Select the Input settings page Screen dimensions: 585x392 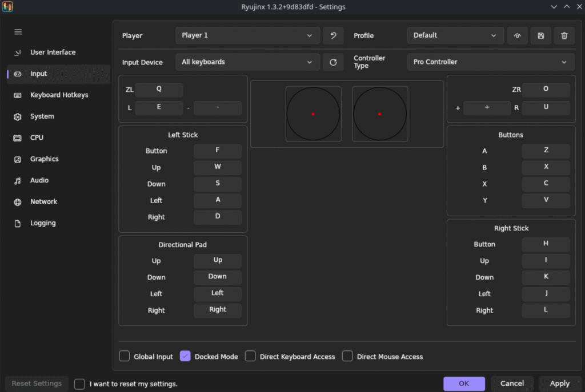tap(59, 74)
